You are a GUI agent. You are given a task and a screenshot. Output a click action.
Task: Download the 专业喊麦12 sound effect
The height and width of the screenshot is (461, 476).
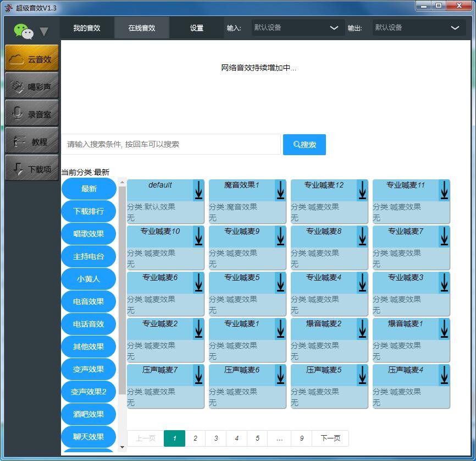click(362, 190)
